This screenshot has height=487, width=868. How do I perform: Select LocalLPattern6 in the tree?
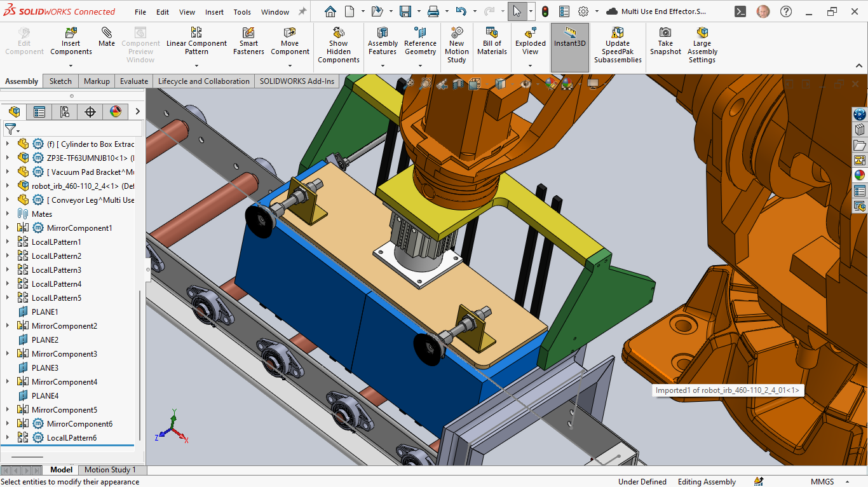(71, 437)
